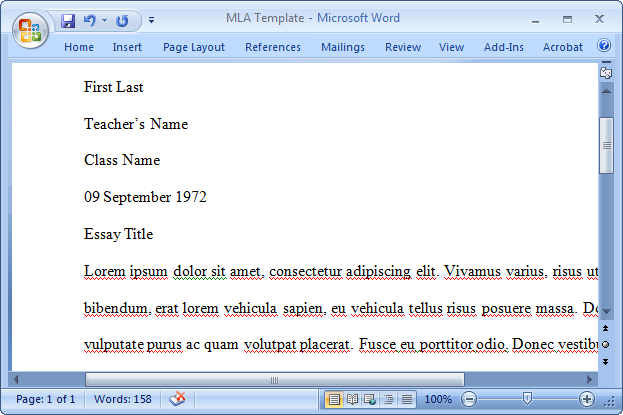Open the Mailings ribbon tab
This screenshot has height=415, width=623.
(x=343, y=47)
